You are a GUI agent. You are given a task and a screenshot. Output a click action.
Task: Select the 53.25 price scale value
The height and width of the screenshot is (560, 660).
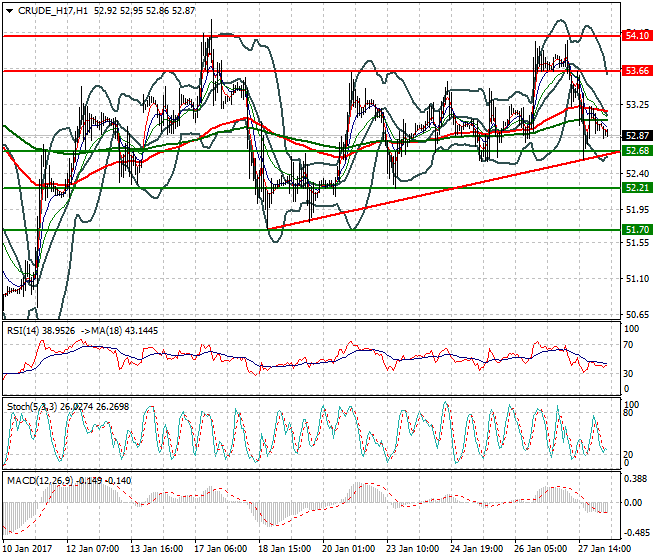click(x=637, y=105)
